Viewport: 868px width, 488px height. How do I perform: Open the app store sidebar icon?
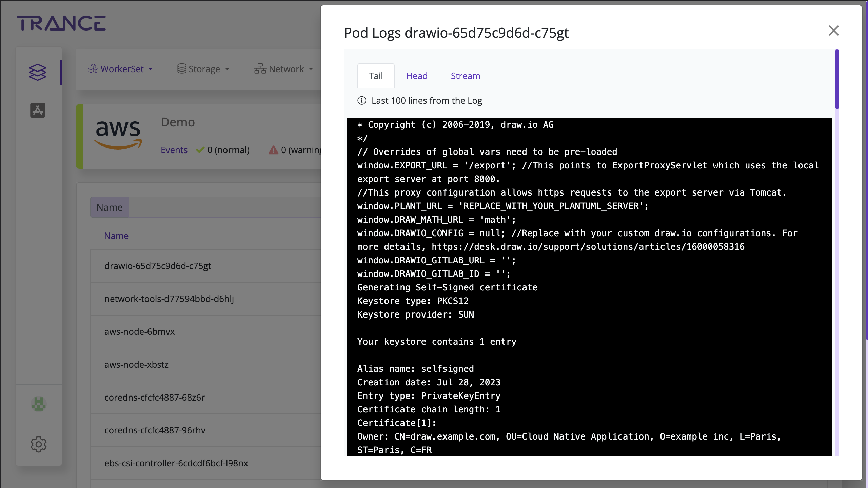point(37,110)
